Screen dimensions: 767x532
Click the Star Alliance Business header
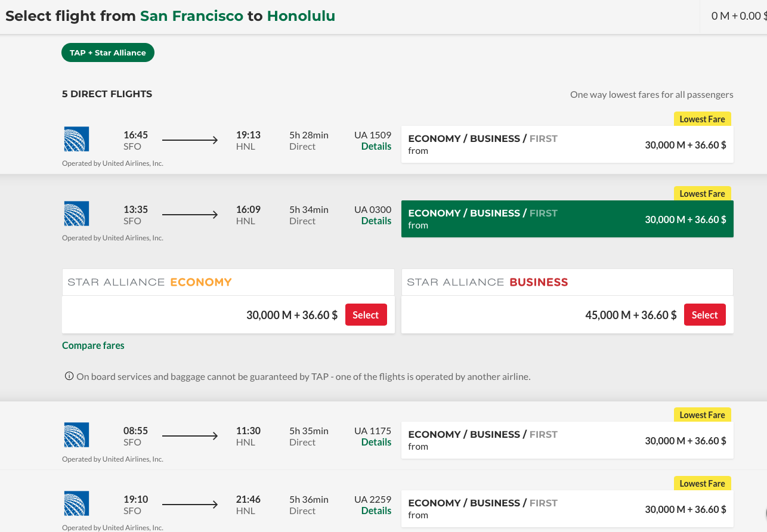[567, 282]
